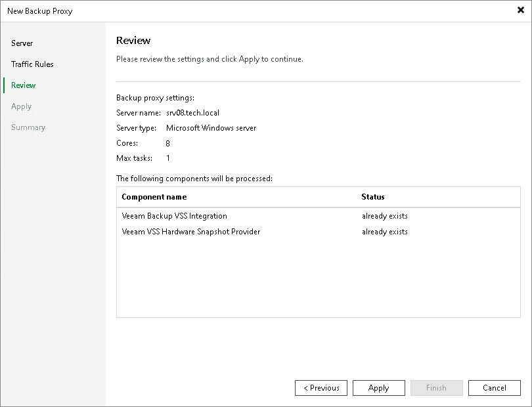Go to the Server wizard step
This screenshot has width=532, height=407.
(x=22, y=43)
